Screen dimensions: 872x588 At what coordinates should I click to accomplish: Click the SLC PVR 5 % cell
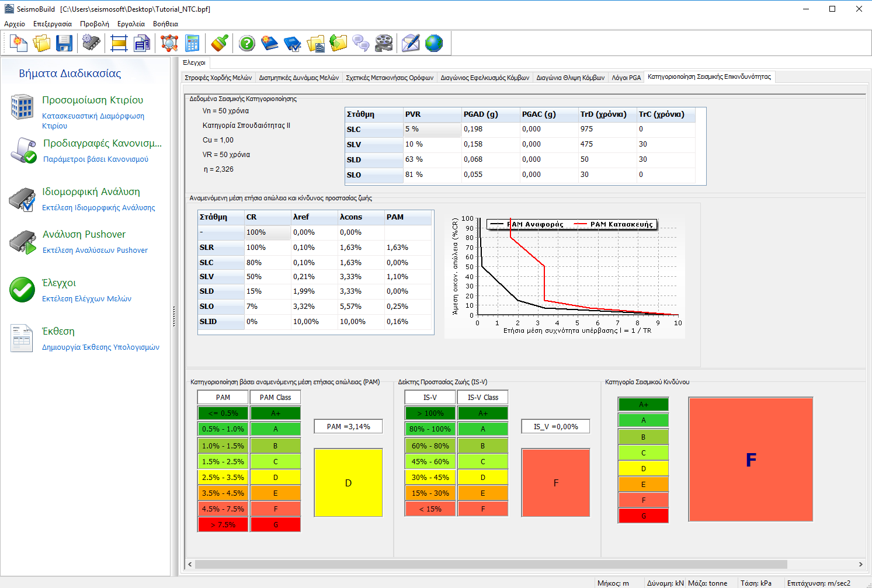(432, 130)
